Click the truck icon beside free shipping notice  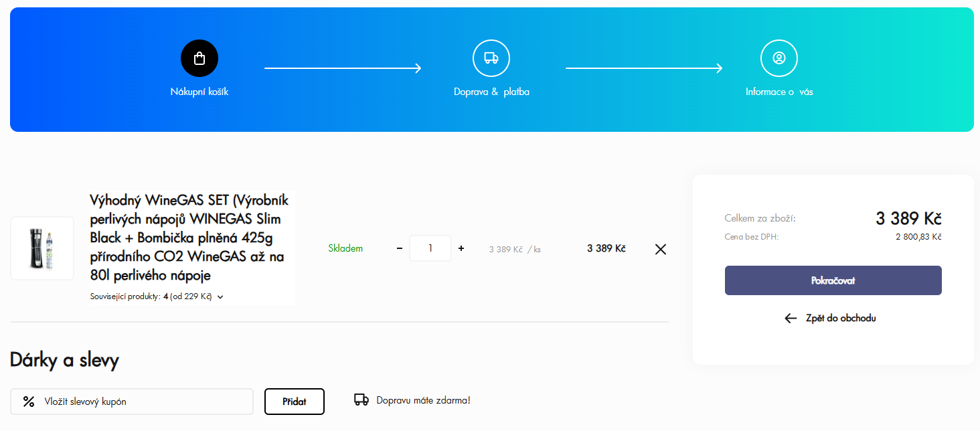click(361, 400)
